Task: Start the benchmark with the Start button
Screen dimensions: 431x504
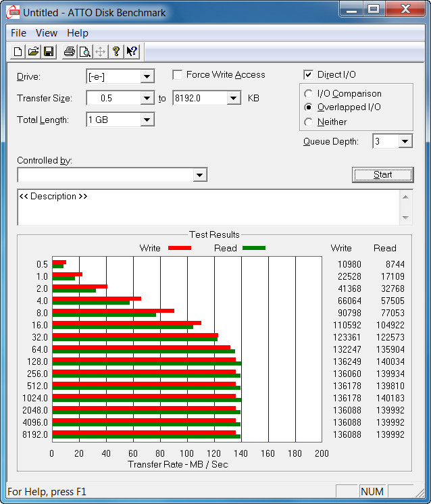Action: (x=383, y=175)
